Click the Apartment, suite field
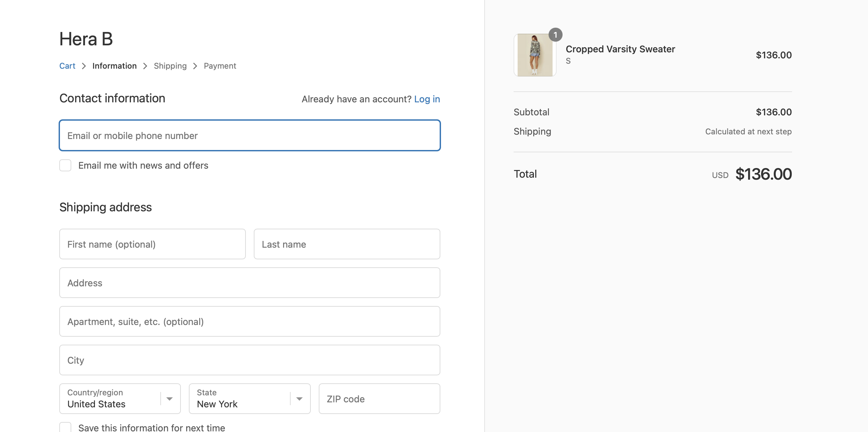 249,321
